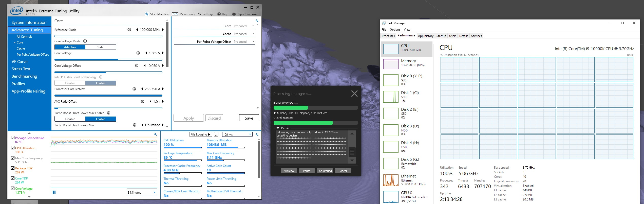Open Settings wrench in Intel XTU
This screenshot has height=204, width=644.
tap(206, 14)
